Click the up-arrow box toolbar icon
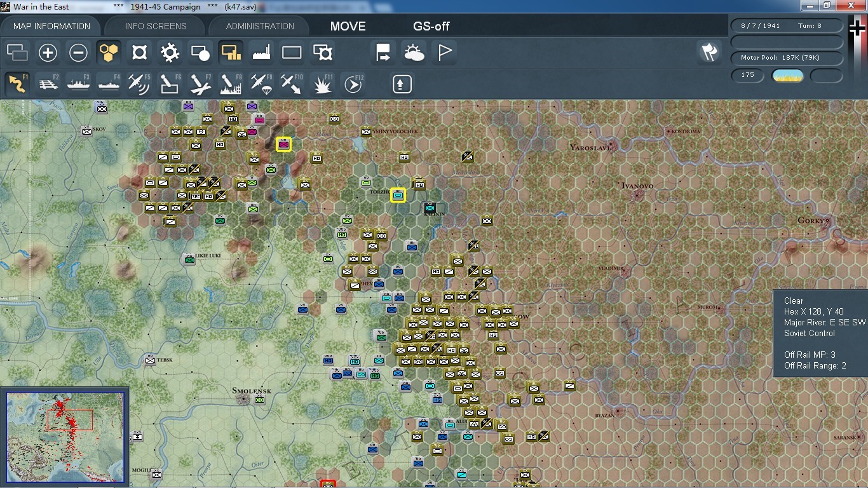Viewport: 868px width, 488px height. (402, 84)
